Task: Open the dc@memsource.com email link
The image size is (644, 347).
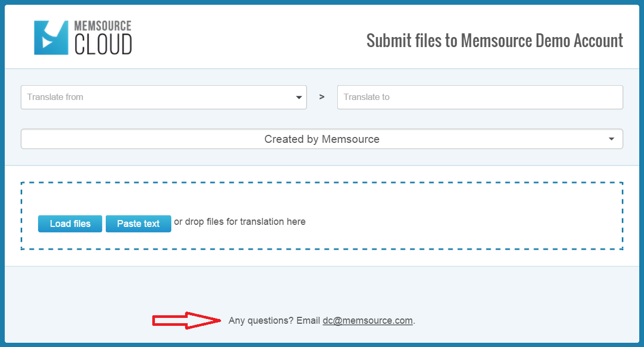Action: pos(367,321)
